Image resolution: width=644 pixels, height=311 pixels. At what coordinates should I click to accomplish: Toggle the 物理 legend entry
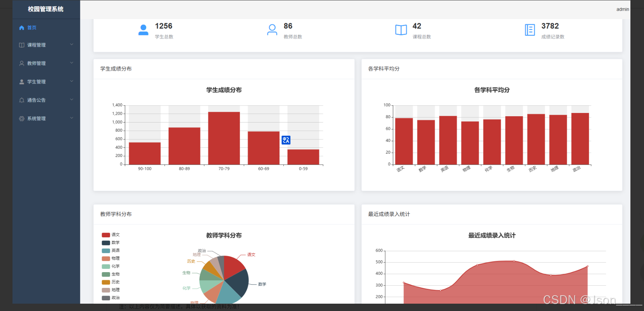111,259
